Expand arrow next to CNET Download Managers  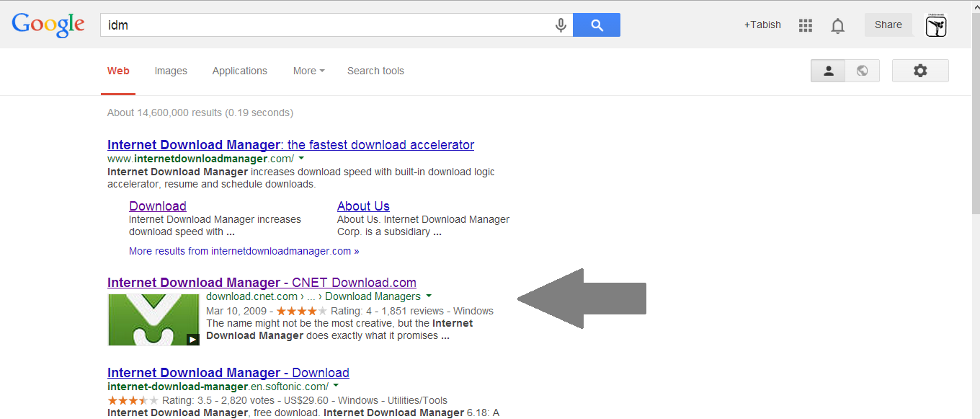coord(429,296)
